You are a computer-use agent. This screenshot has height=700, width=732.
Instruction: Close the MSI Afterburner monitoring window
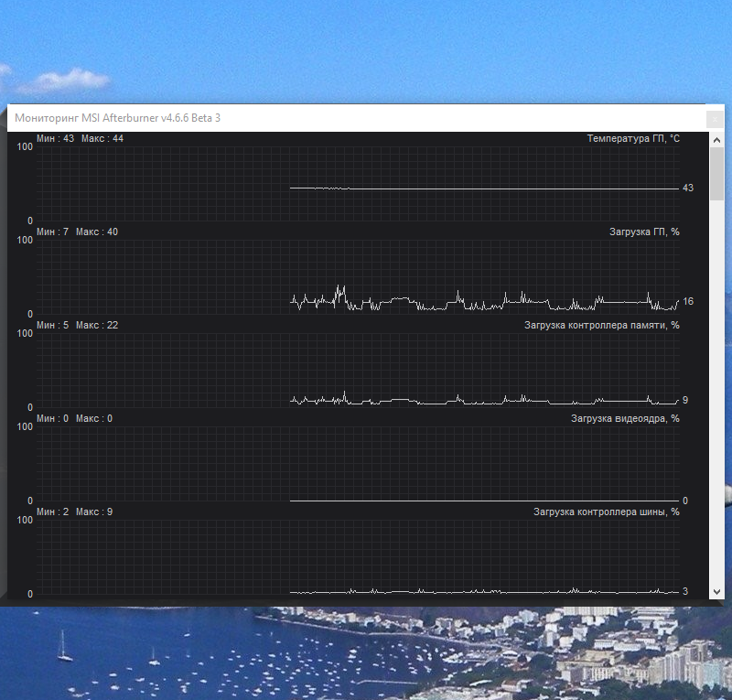[715, 120]
